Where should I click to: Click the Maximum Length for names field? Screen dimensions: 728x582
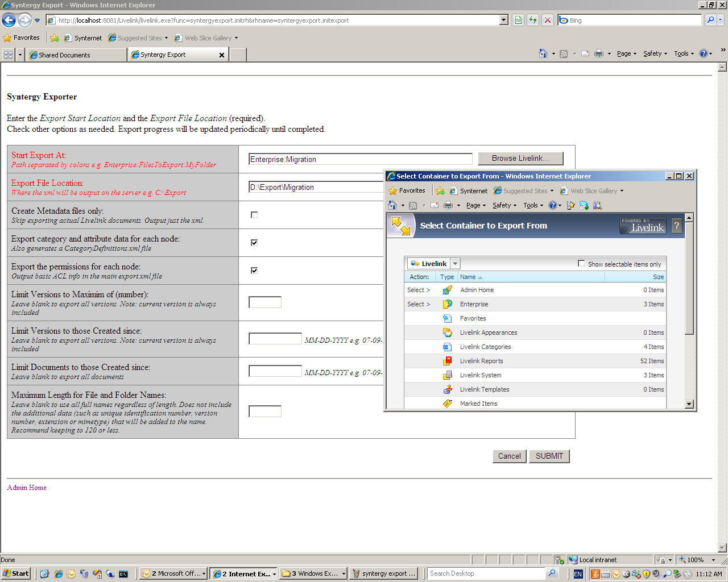pyautogui.click(x=265, y=411)
